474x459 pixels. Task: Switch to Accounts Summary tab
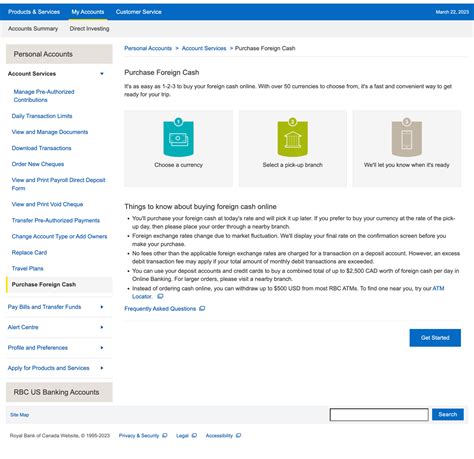click(33, 29)
